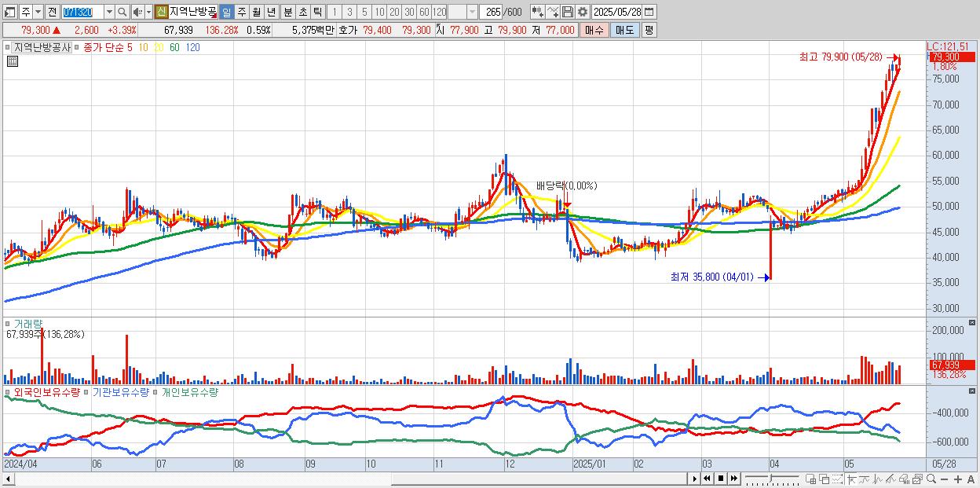This screenshot has width=980, height=488.
Task: Collapse volume panel with its corner button
Action: pos(973,323)
